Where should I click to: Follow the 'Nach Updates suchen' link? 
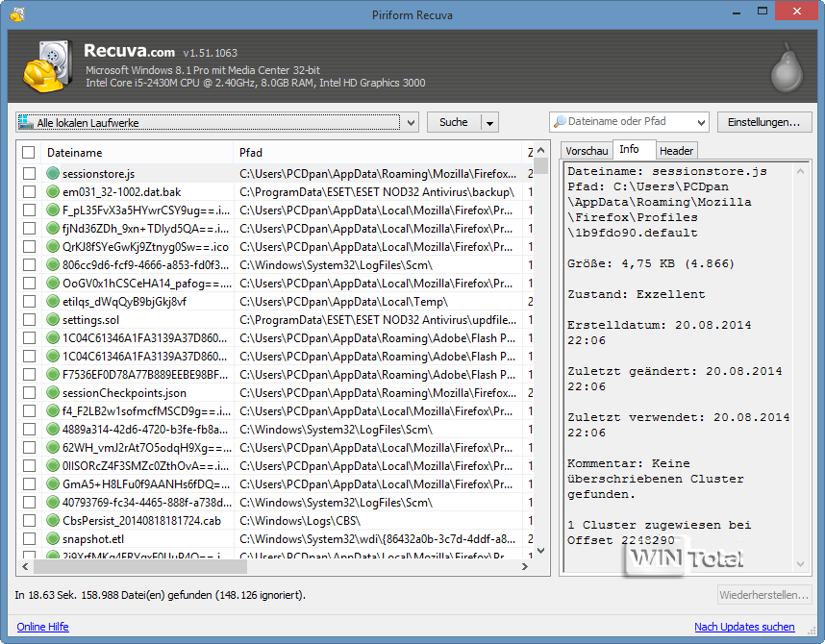(744, 627)
